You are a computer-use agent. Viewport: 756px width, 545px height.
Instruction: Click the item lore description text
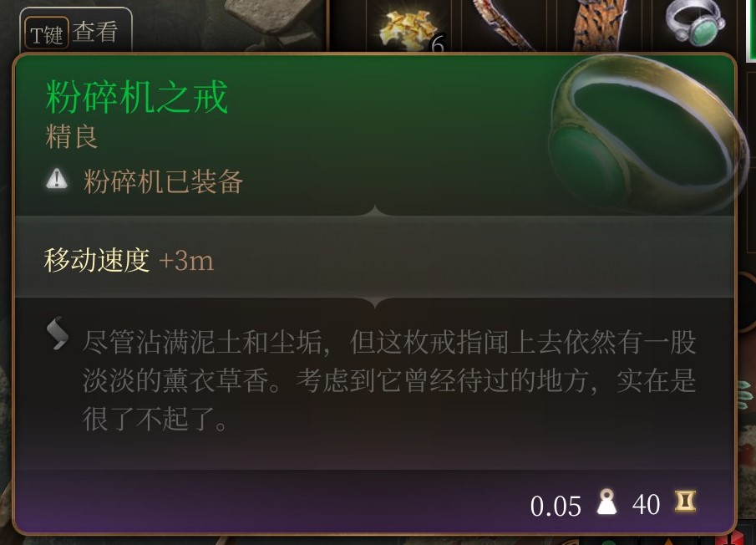(388, 381)
